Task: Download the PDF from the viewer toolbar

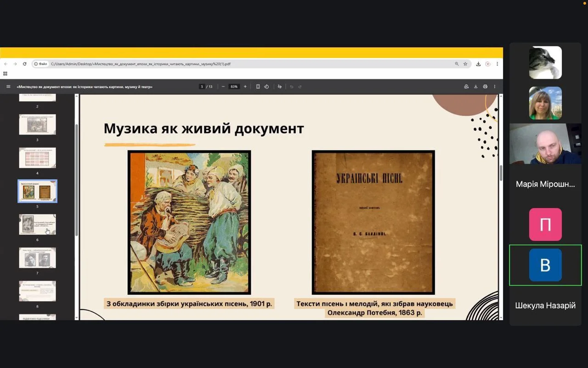Action: tap(475, 86)
